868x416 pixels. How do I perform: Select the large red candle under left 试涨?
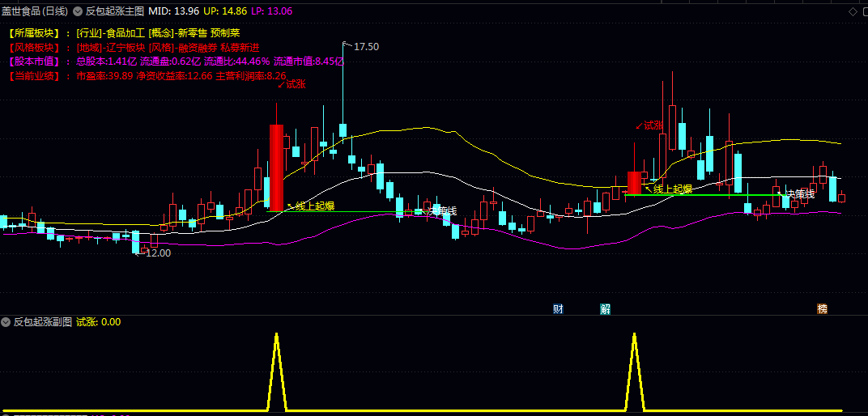click(x=276, y=168)
